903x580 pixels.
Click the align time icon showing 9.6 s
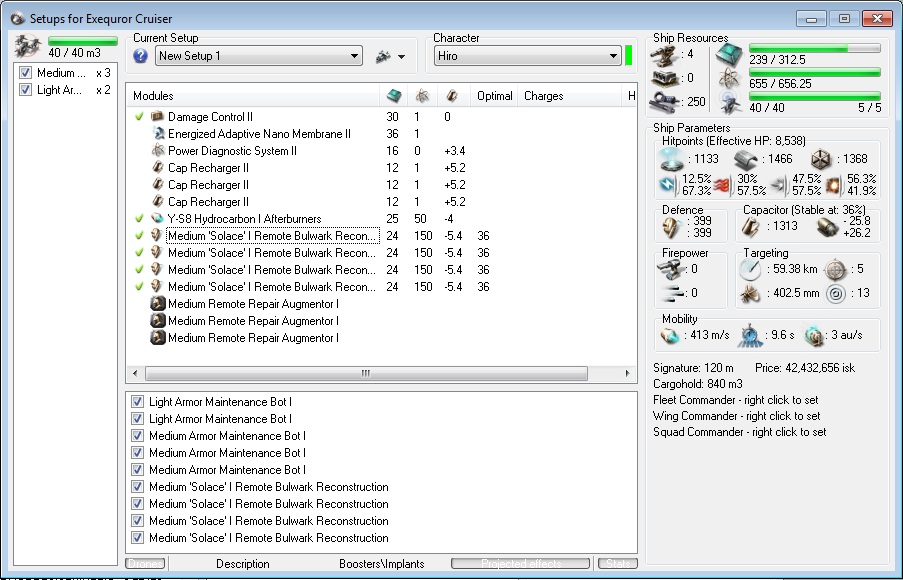(750, 336)
